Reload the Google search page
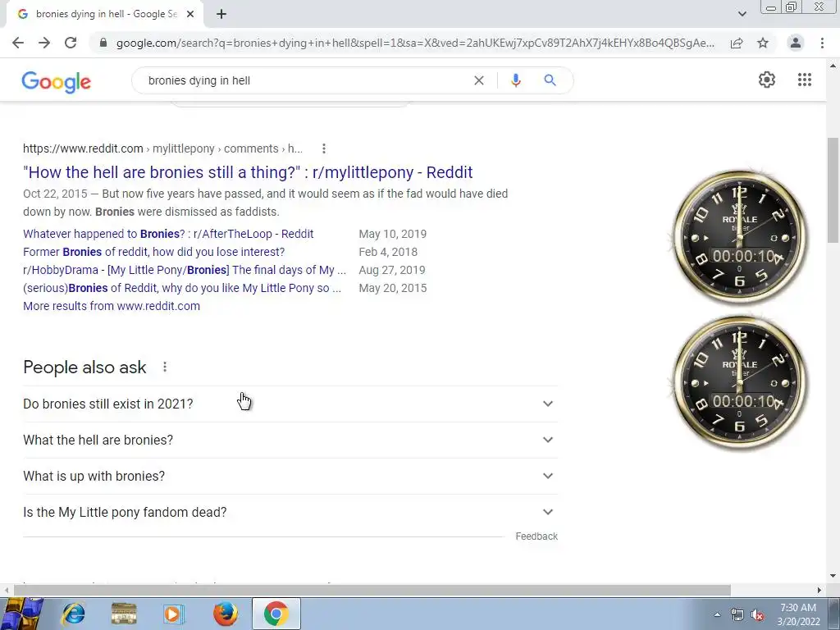Viewport: 840px width, 630px height. [x=71, y=43]
